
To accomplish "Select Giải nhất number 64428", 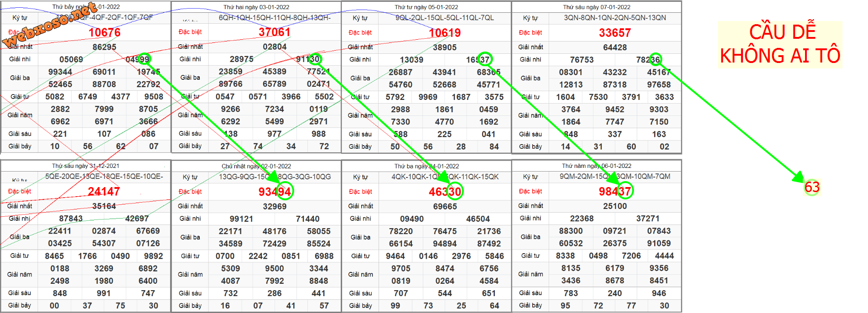I will pos(615,47).
